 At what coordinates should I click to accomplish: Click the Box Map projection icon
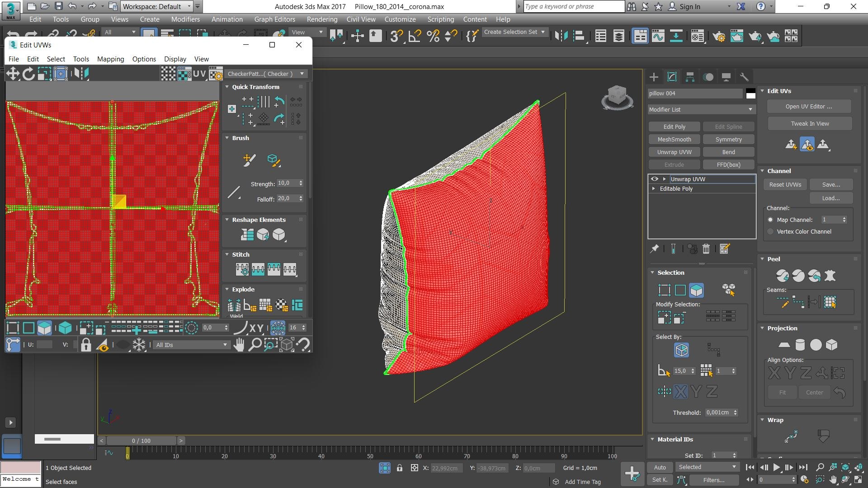point(832,345)
